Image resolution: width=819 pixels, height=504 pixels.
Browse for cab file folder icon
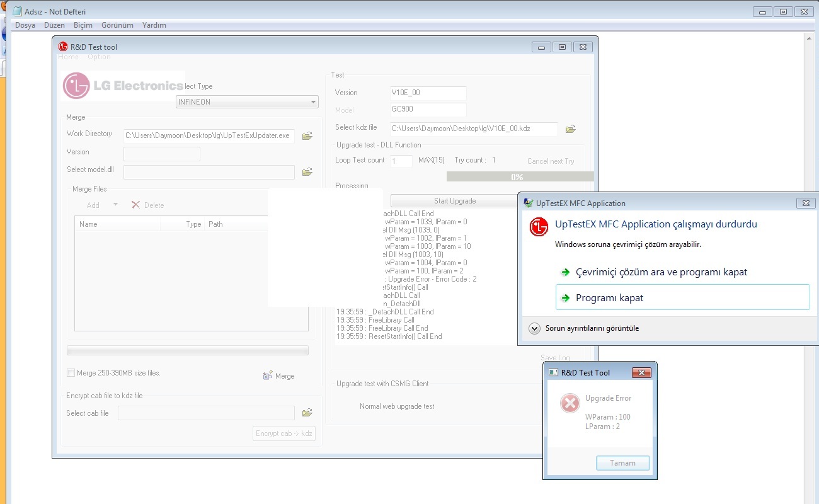tap(307, 413)
